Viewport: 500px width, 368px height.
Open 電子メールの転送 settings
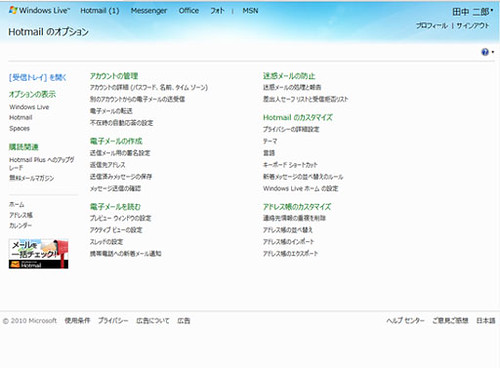111,111
